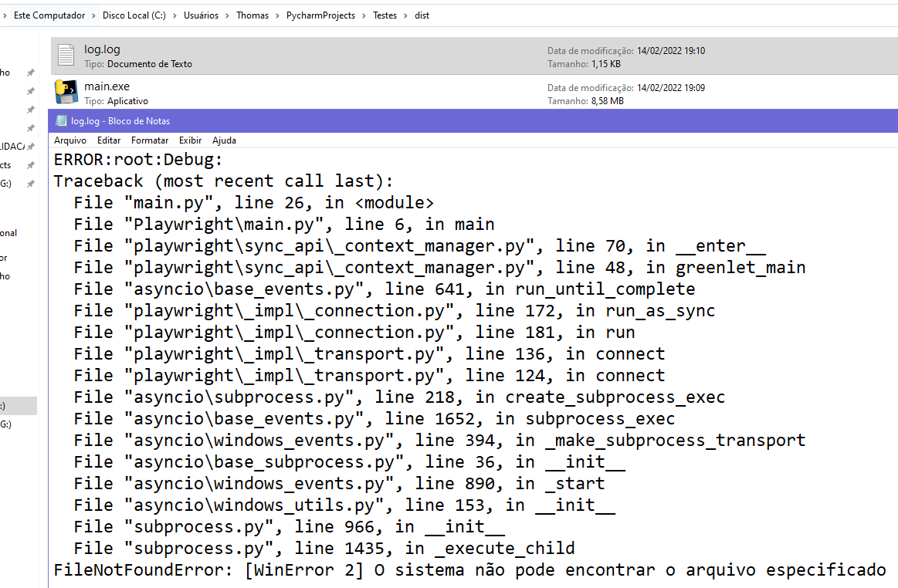Unpin the fourth pinned sidebar item
This screenshot has width=898, height=588.
pos(30,127)
